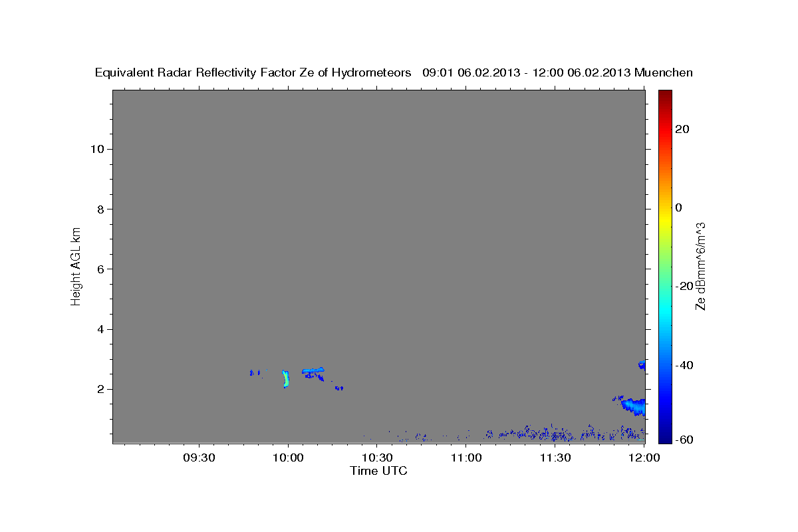Screen dimensions: 798x532
Task: Click the date range '09:01 06.02.2013 - 12:00 06.02.2013'
Action: point(527,72)
